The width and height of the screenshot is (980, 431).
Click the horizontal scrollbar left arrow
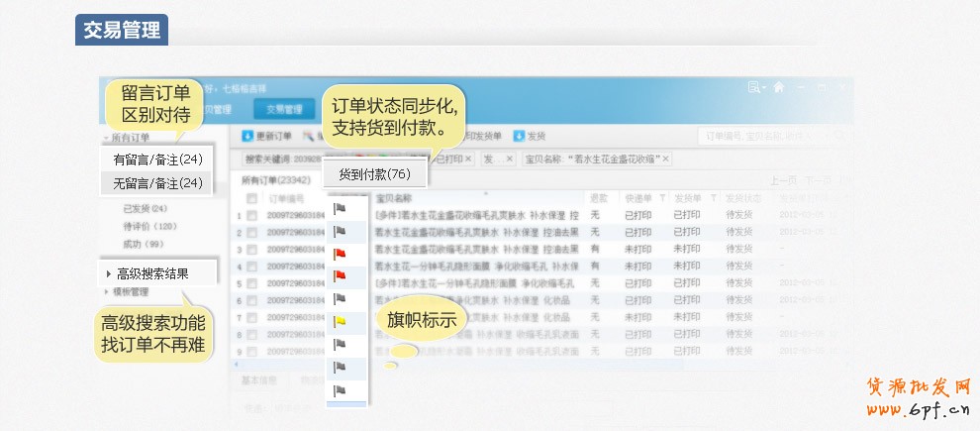click(236, 364)
